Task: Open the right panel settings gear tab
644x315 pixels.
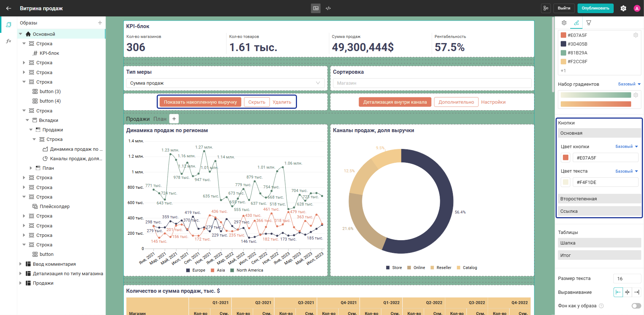Action: [x=564, y=23]
